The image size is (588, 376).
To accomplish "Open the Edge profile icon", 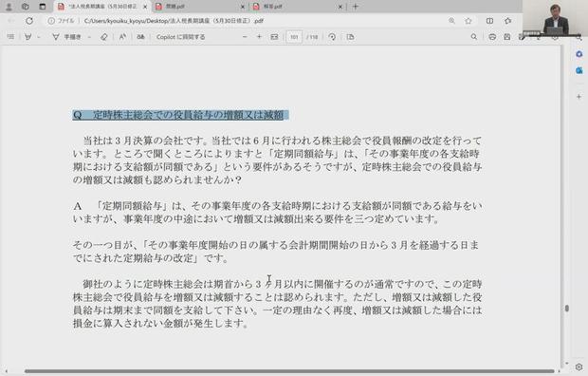I will pos(9,7).
